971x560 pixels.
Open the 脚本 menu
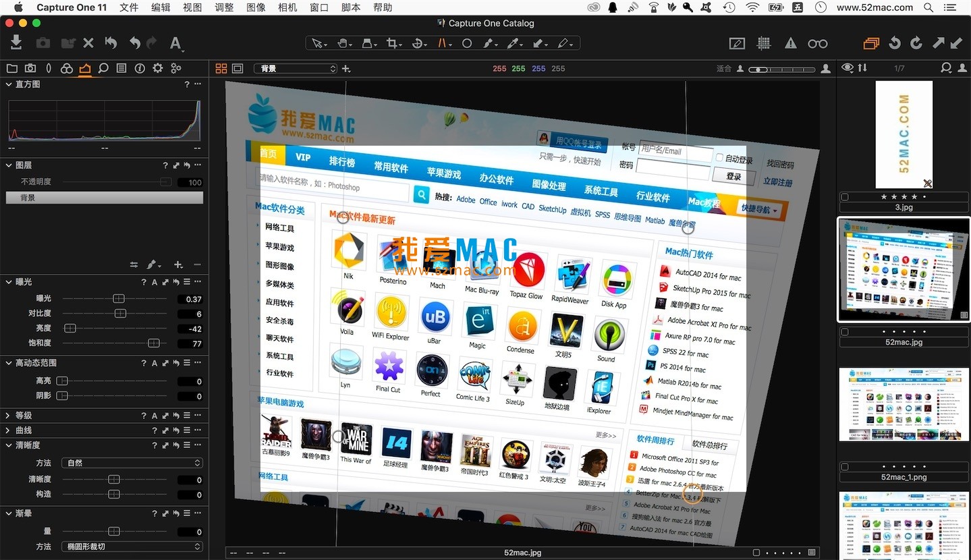tap(351, 7)
